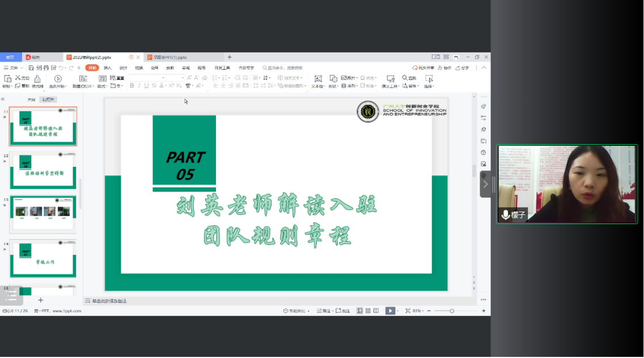Viewport: 644px width, 358px height.
Task: Toggle the notes (备注) pane button
Action: (x=324, y=311)
